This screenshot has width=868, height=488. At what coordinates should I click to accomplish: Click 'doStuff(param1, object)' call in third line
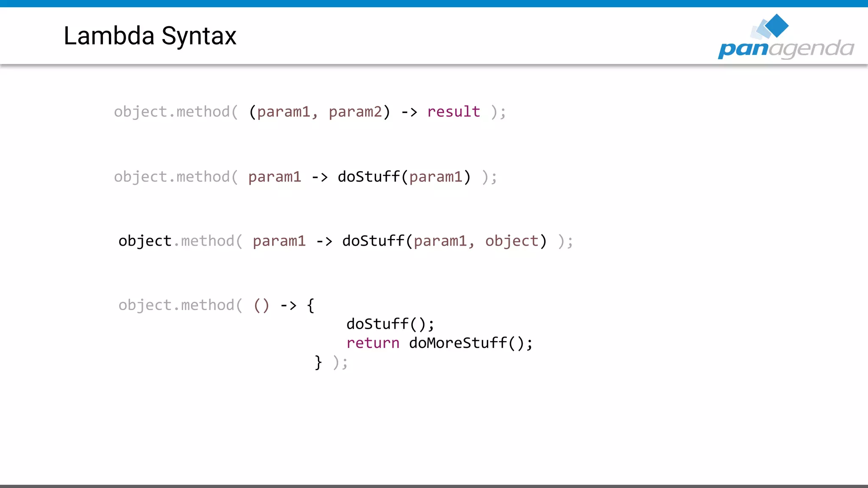pyautogui.click(x=445, y=241)
